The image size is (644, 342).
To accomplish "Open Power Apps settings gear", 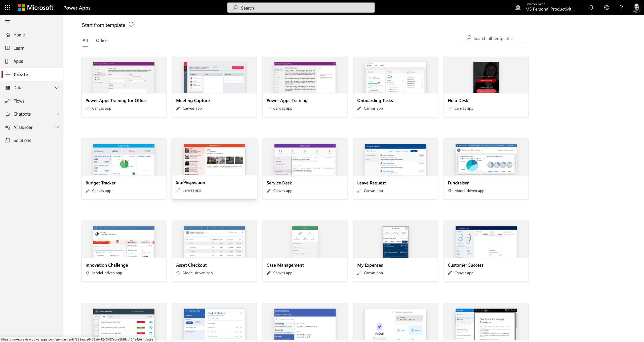I will 606,8.
